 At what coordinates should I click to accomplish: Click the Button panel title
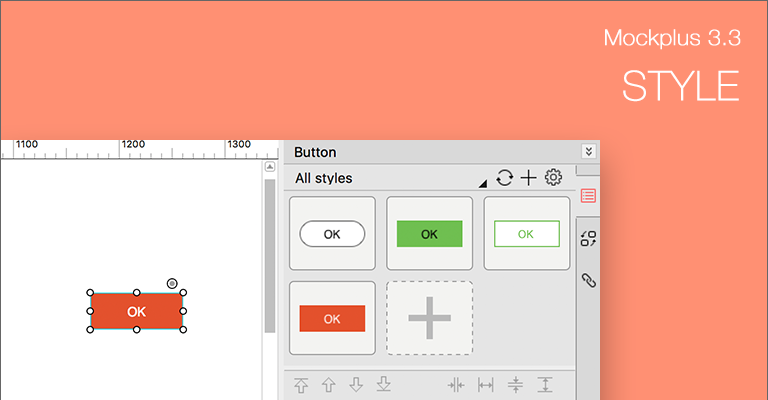pyautogui.click(x=315, y=152)
